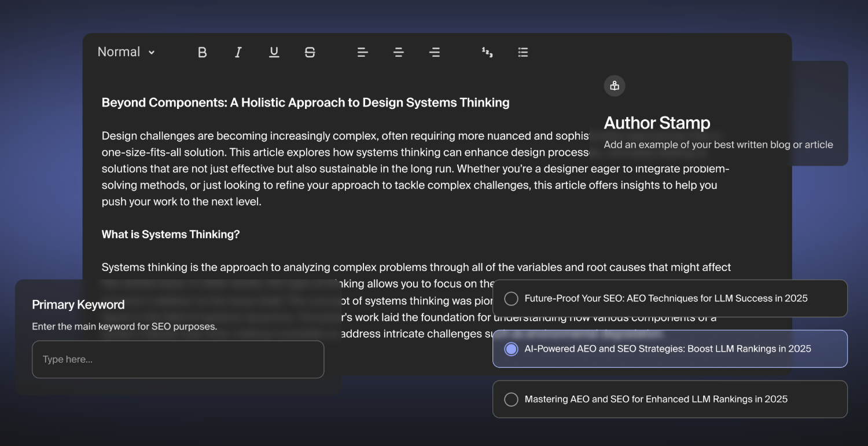Click the 'Beyond Components' article heading
The height and width of the screenshot is (446, 868).
[x=306, y=103]
